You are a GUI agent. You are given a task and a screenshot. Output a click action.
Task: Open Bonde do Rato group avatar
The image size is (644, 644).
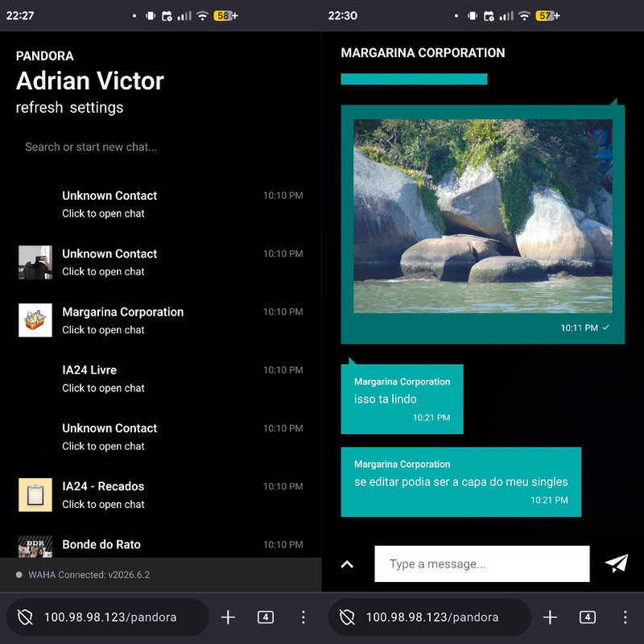click(35, 547)
